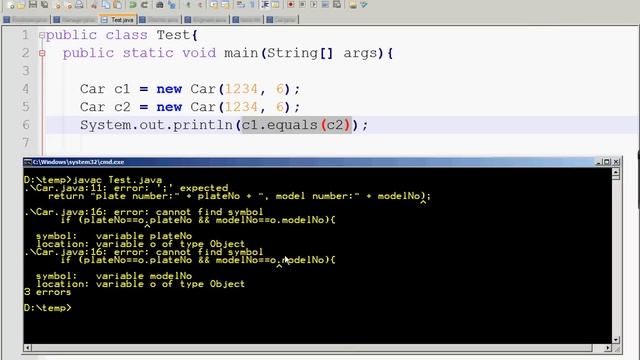Toggle word wrap toolbar icon

click(x=241, y=4)
